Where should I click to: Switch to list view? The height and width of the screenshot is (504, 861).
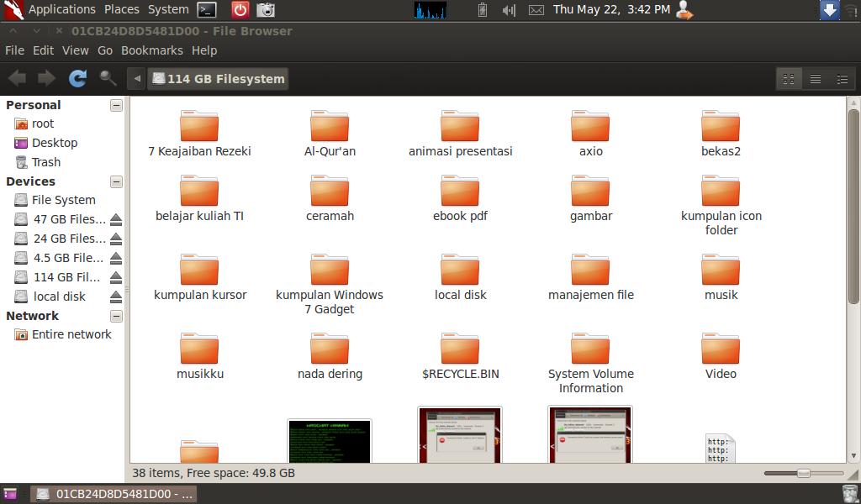click(x=816, y=78)
